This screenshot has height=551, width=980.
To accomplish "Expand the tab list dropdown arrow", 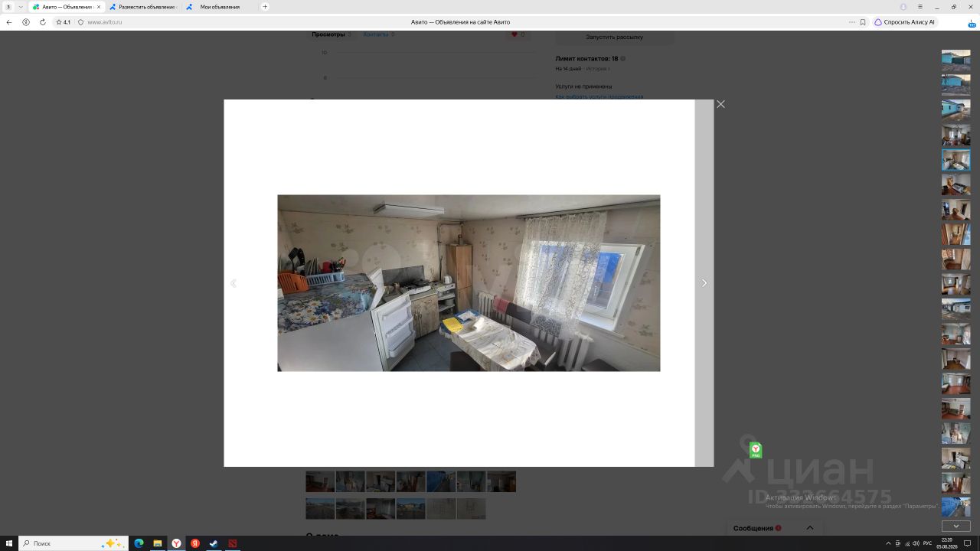I will [21, 7].
